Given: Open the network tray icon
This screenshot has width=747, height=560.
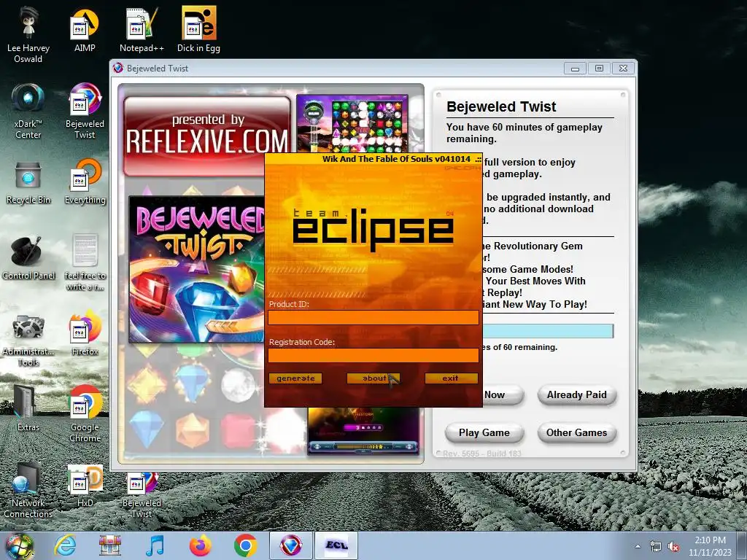Looking at the screenshot, I should tap(656, 547).
